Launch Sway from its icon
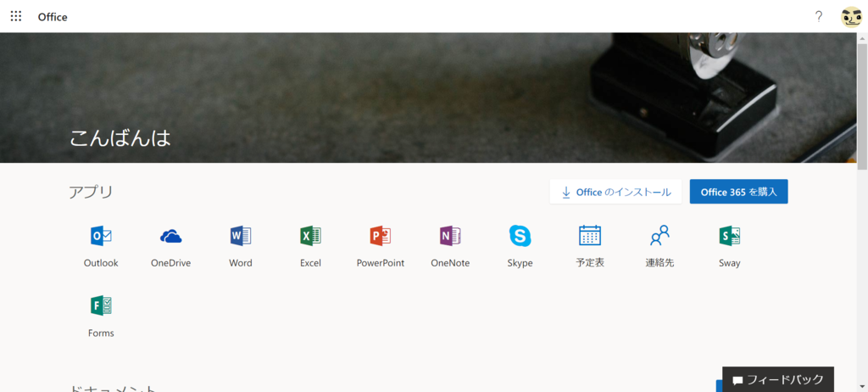 [730, 236]
